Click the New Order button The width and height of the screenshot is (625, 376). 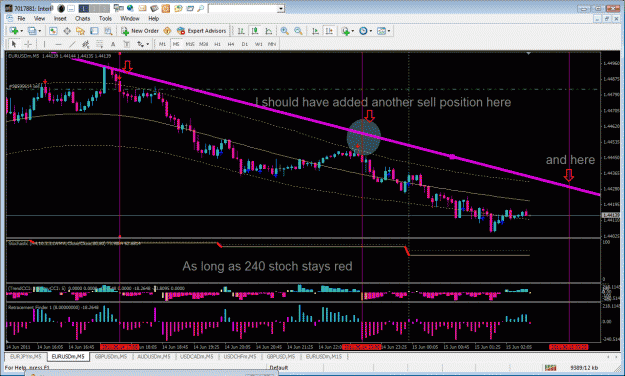coord(140,31)
